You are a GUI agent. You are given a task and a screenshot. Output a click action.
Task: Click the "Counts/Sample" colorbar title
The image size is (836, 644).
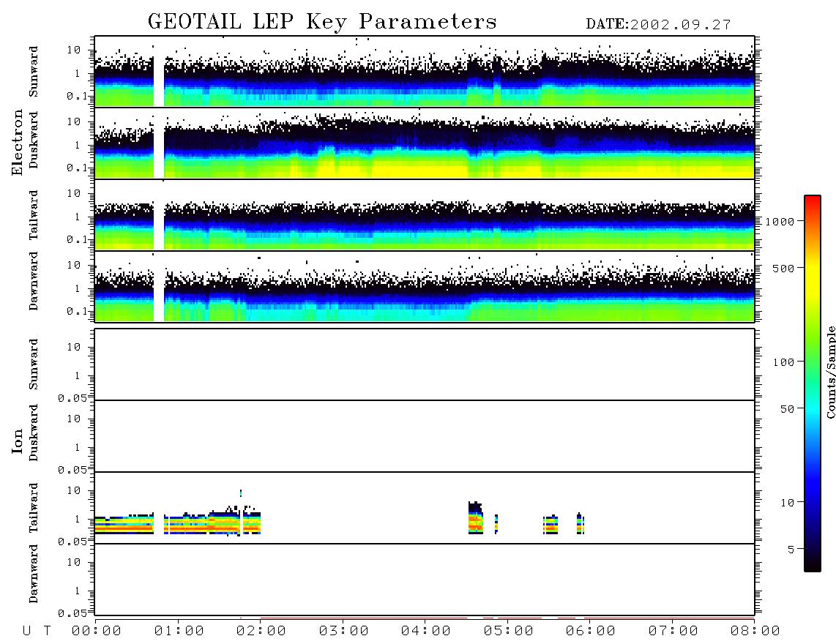tap(831, 372)
